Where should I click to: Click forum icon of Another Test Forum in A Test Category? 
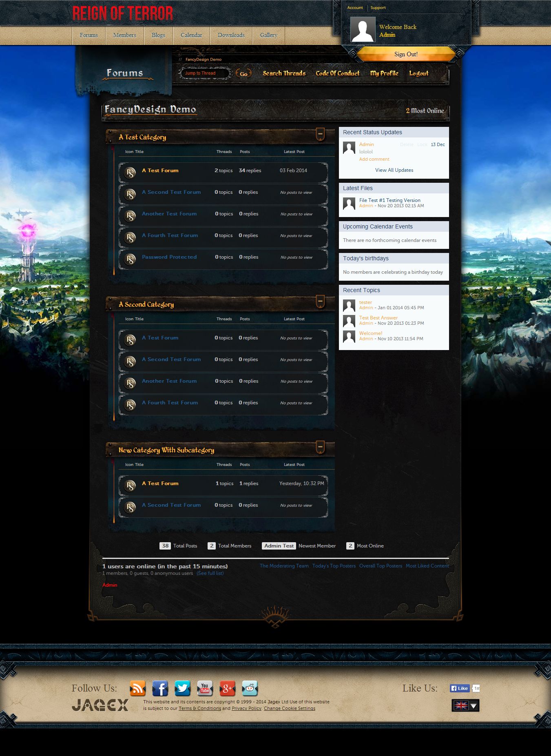pyautogui.click(x=130, y=216)
